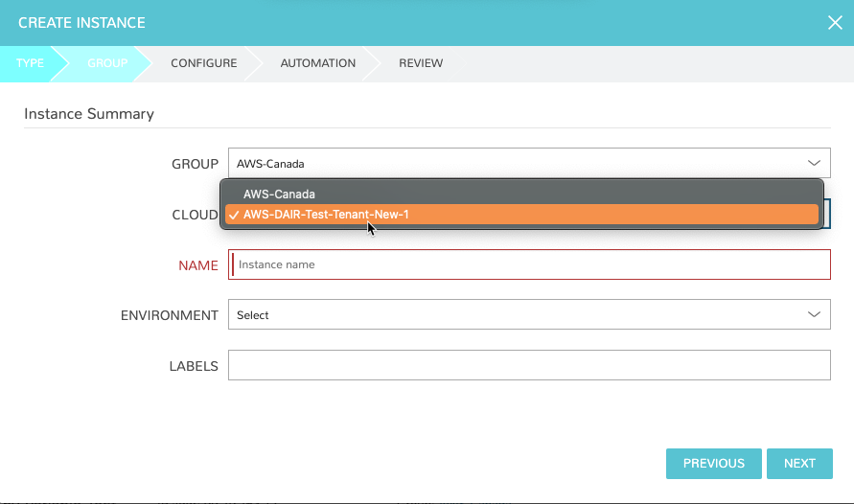Click the ENVIRONMENT field label
Viewport: 854px width, 504px height.
[x=170, y=315]
